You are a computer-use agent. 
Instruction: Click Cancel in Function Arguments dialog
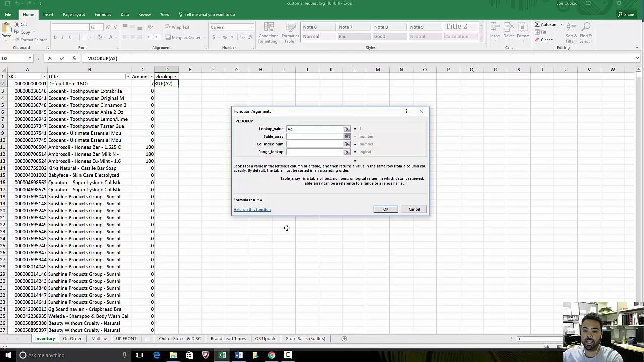[x=414, y=209]
